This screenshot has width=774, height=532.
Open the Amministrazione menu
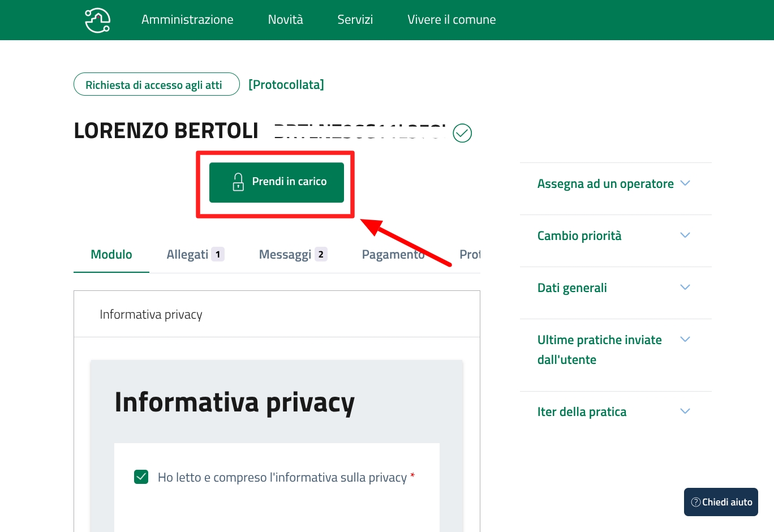(187, 20)
